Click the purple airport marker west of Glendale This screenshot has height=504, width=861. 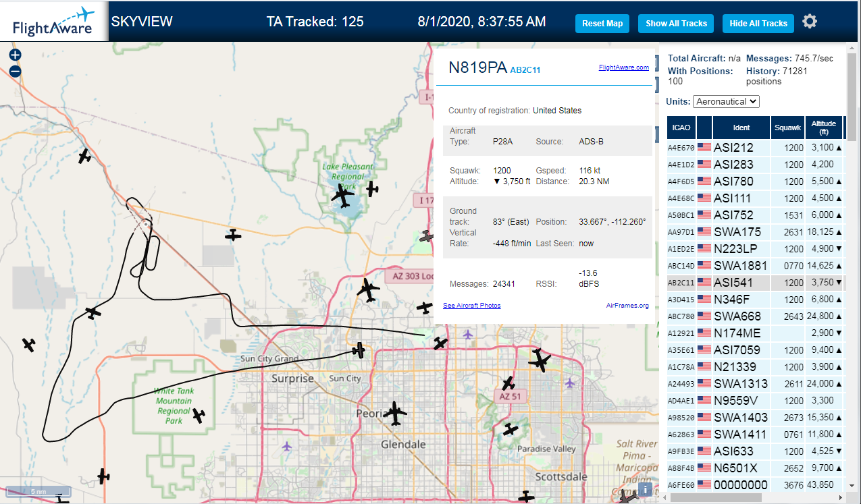click(288, 446)
